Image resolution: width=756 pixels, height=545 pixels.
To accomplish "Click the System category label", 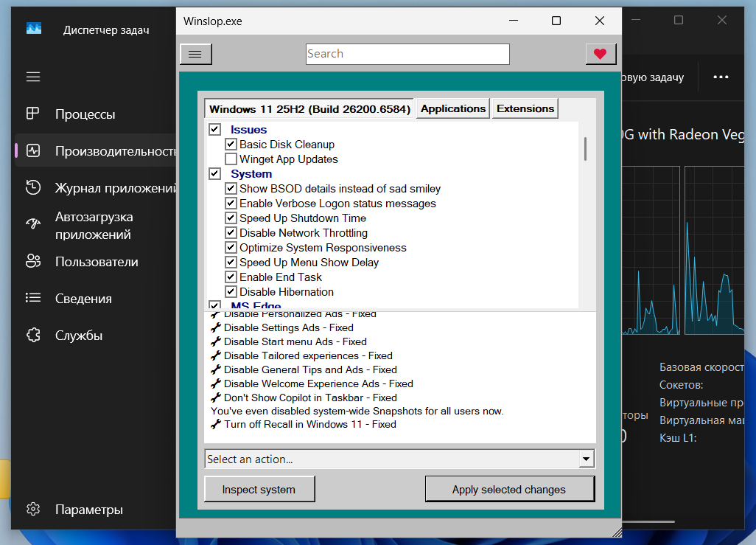I will pos(251,174).
